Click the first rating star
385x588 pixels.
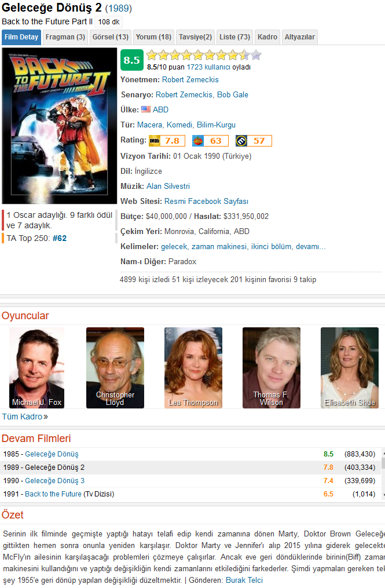pyautogui.click(x=152, y=56)
